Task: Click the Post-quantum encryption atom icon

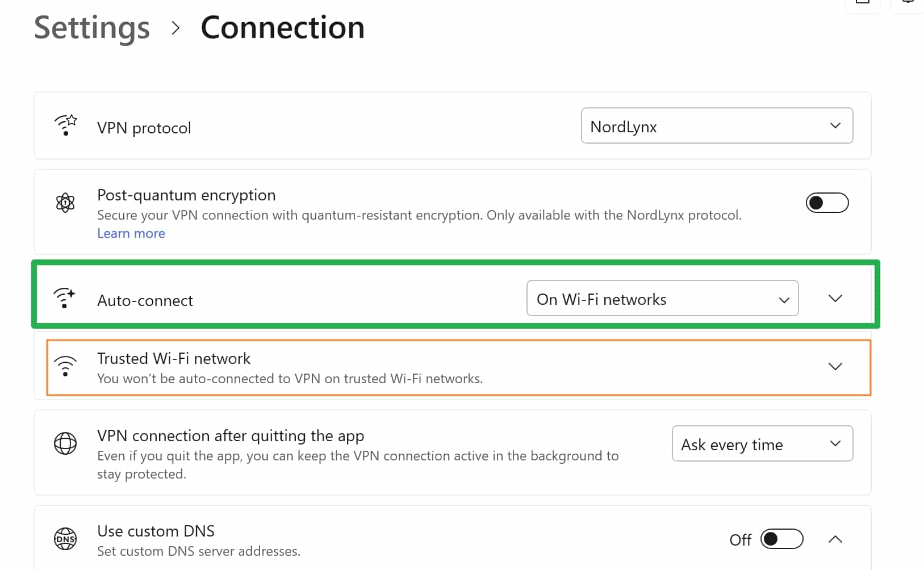Action: coord(65,203)
